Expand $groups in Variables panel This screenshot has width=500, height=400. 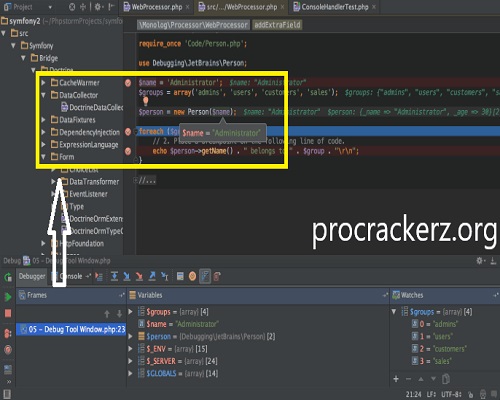point(131,312)
